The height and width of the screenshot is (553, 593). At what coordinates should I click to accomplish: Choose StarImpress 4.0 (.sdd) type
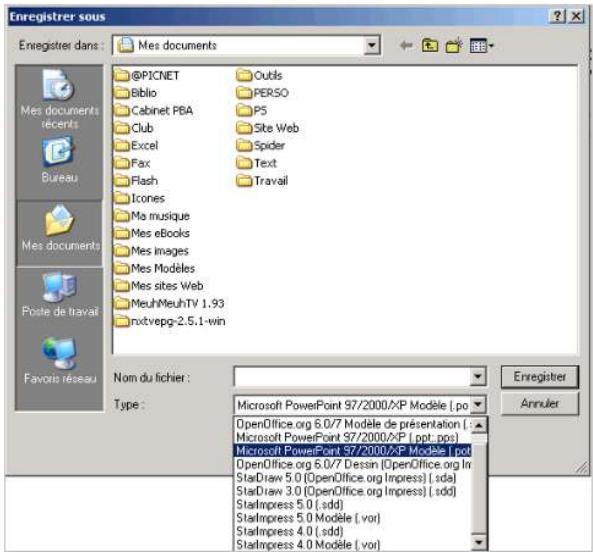point(353,531)
